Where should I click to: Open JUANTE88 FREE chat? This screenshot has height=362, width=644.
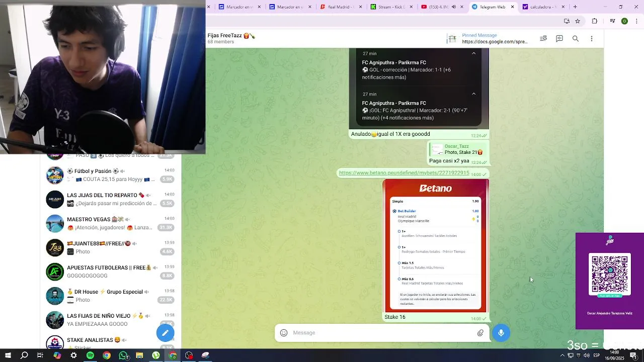coord(111,247)
